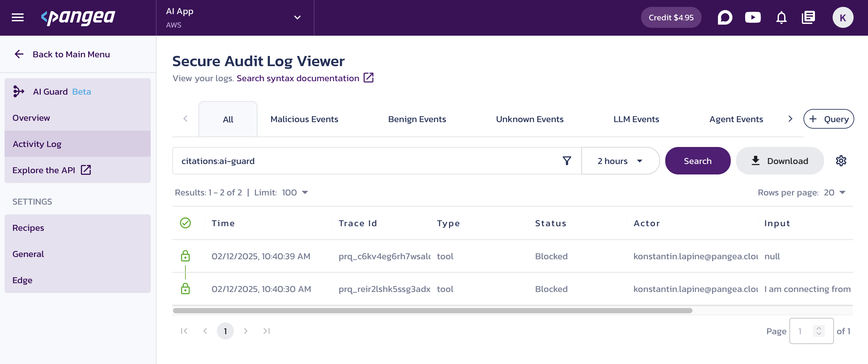Screen dimensions: 868x364
Task: Switch to the Agent Events tab
Action: pyautogui.click(x=736, y=119)
